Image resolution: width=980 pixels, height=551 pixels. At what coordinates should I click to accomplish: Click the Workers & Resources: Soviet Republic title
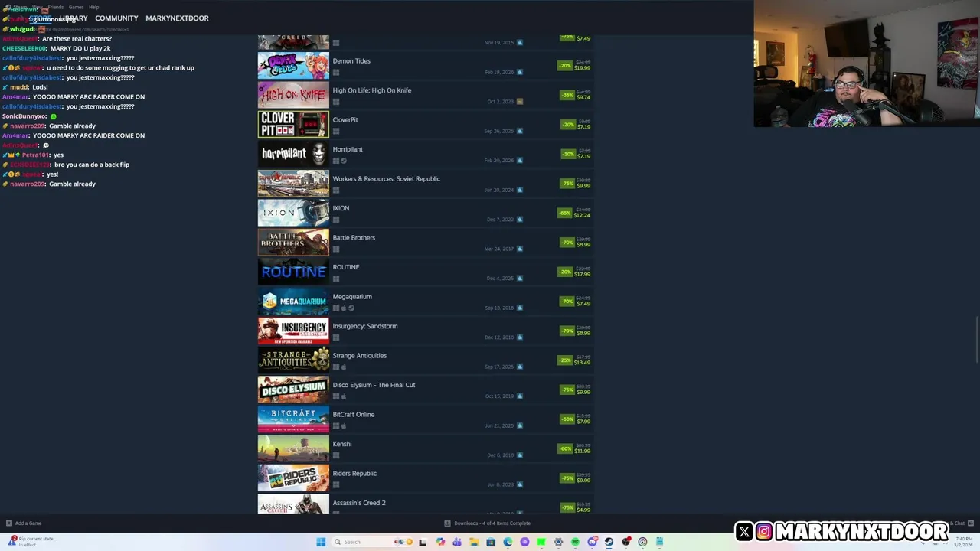(387, 179)
